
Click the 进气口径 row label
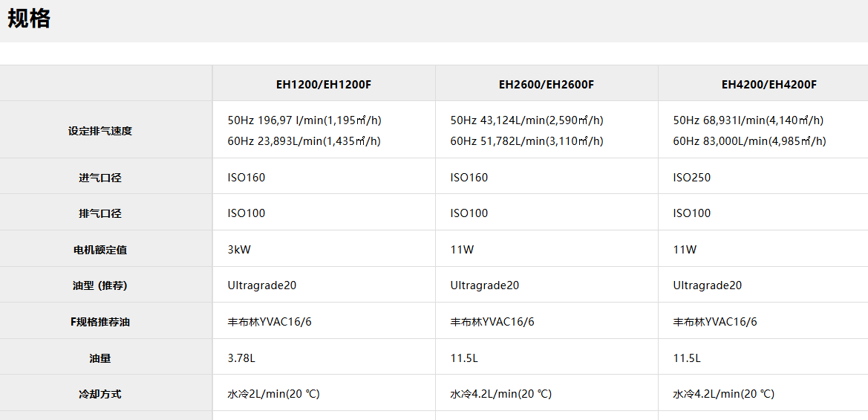(99, 178)
